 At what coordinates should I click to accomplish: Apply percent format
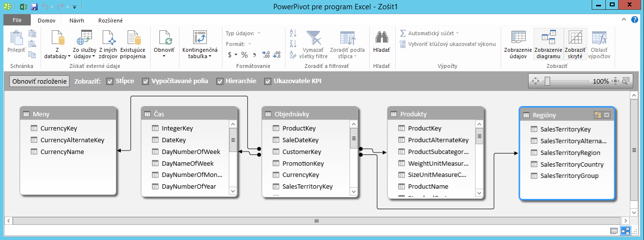pos(244,55)
